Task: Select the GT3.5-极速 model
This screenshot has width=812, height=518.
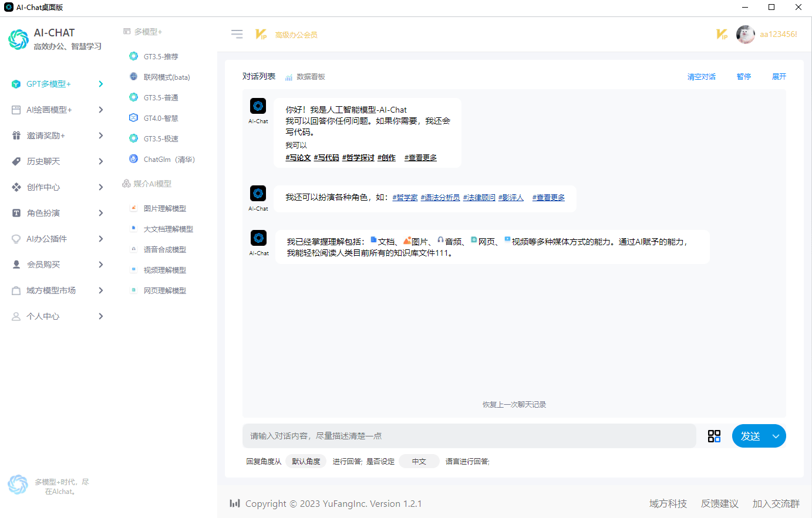Action: click(161, 138)
